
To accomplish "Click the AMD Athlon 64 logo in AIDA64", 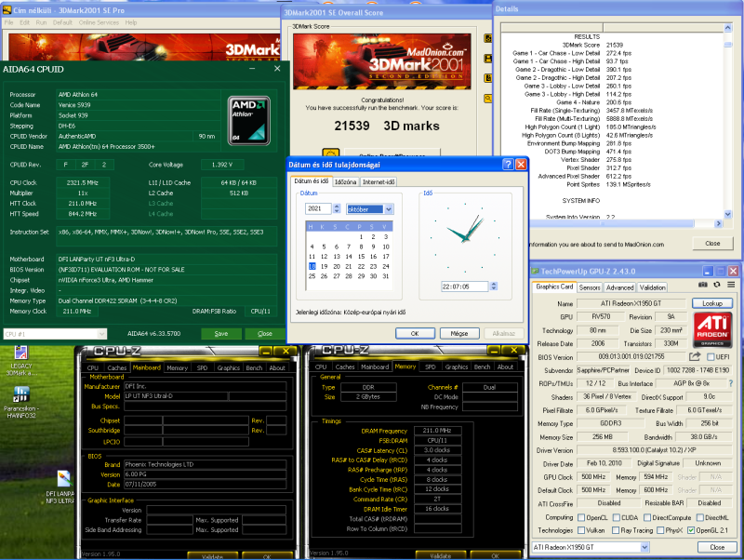I will click(249, 121).
